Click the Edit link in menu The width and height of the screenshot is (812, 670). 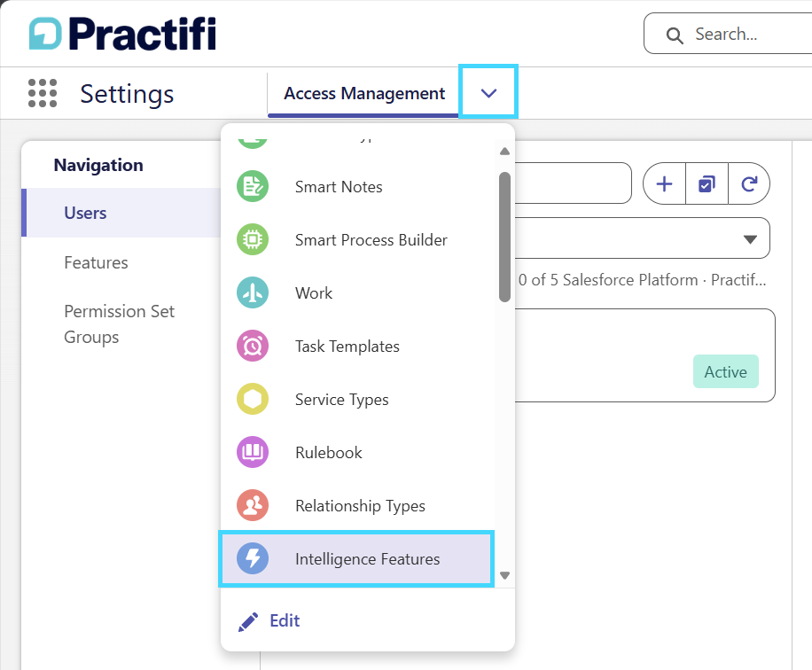point(285,620)
